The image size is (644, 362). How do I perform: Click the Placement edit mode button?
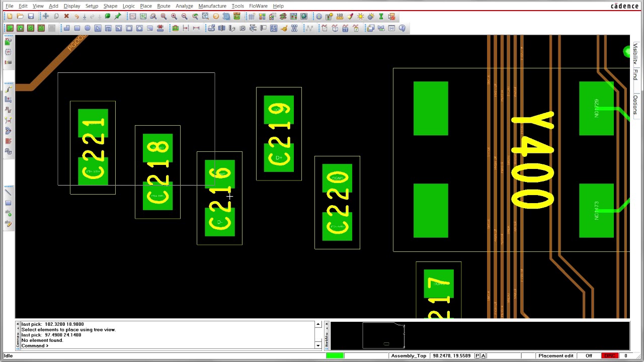(555, 356)
